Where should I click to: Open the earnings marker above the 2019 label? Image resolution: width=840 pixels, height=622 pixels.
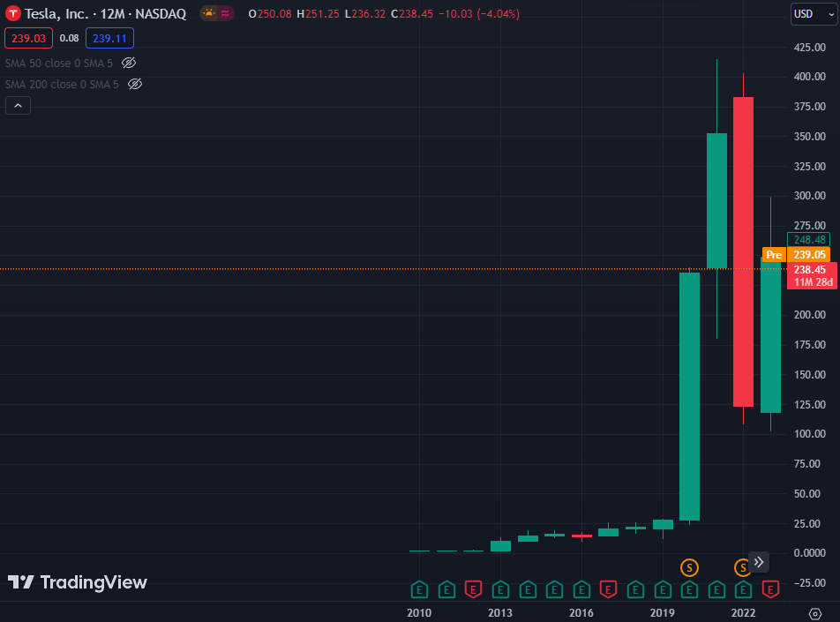click(x=663, y=590)
